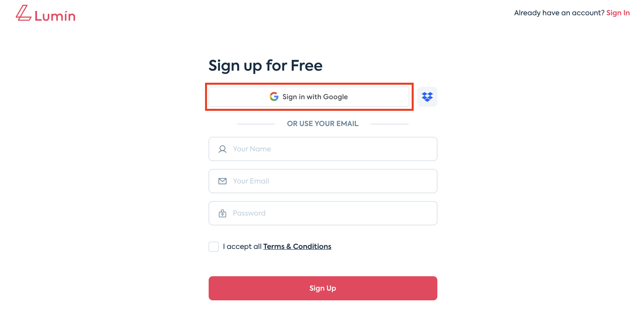This screenshot has height=320, width=644.
Task: Click inside the Your Name input field
Action: [323, 149]
